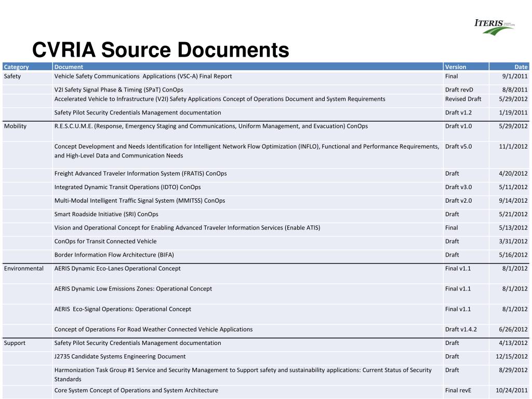532x399 pixels.
Task: Click the date 12/15/2012
Action: [511, 356]
